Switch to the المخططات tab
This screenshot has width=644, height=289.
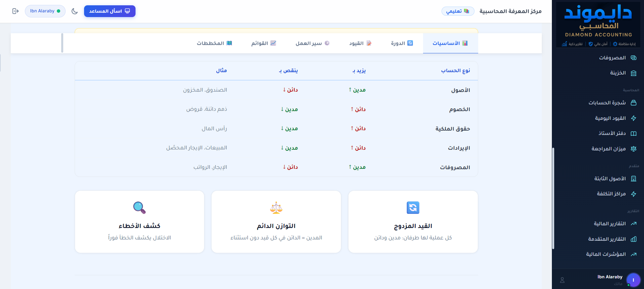[x=215, y=43]
